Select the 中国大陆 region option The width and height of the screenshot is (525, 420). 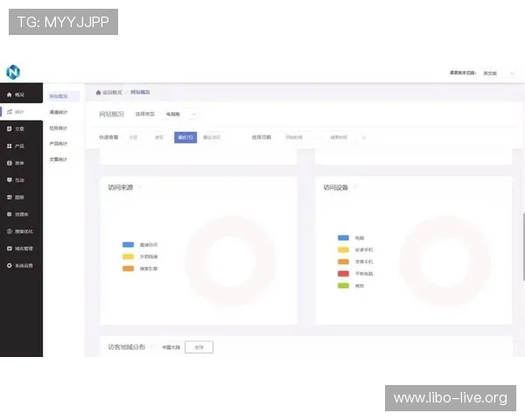point(171,347)
